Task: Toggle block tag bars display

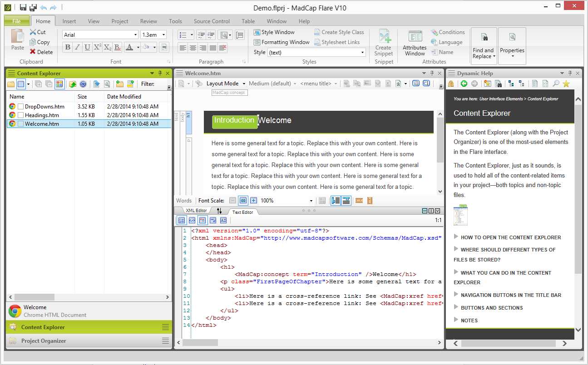Action: point(336,200)
